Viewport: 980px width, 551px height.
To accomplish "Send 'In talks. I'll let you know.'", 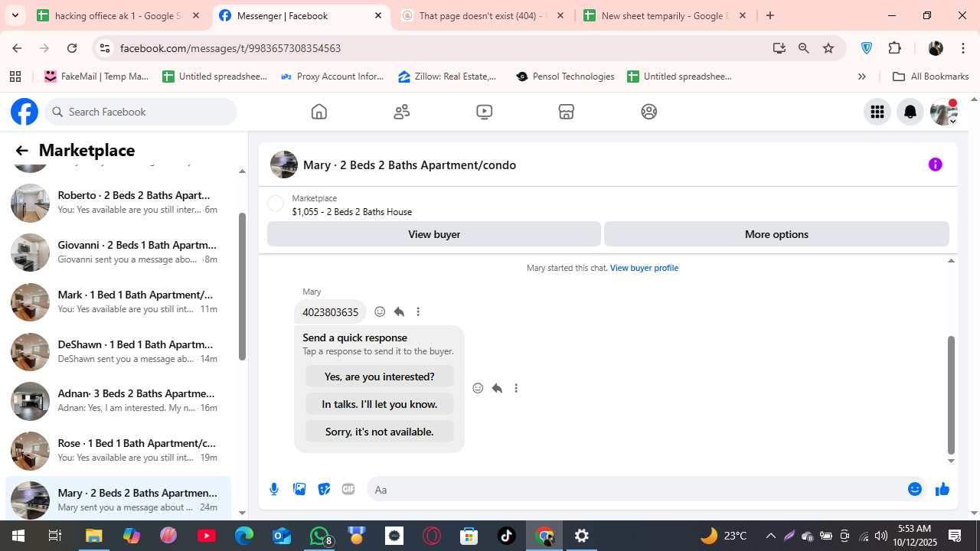I will tap(380, 404).
